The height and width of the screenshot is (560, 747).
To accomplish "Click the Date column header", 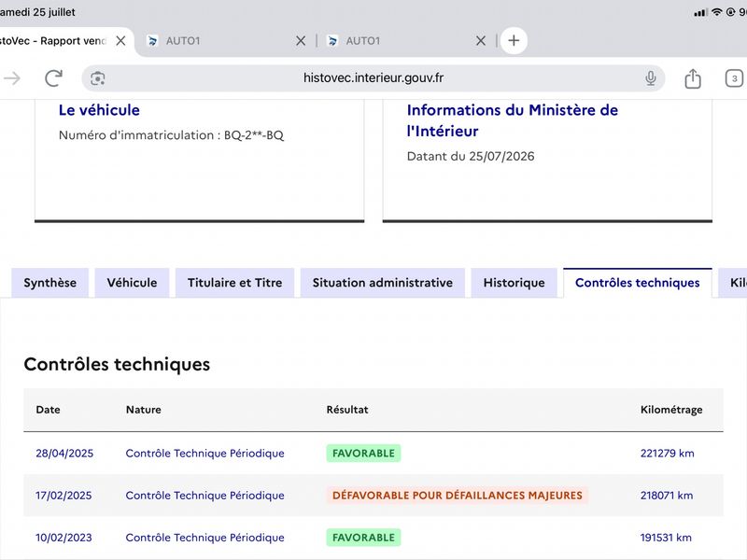I will tap(49, 410).
